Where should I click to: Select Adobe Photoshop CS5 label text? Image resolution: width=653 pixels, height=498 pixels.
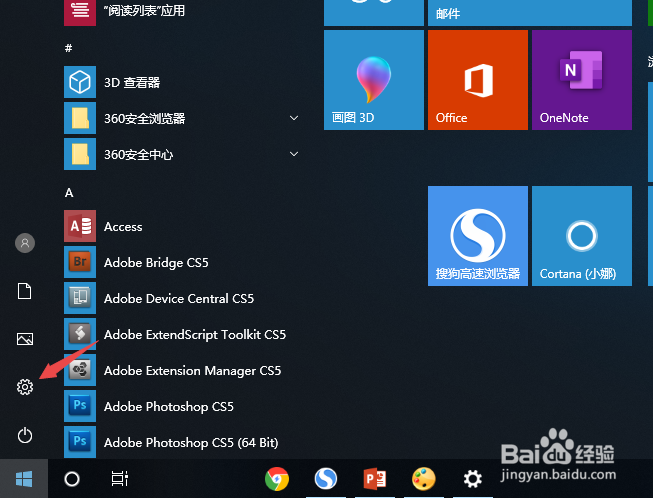(x=169, y=407)
